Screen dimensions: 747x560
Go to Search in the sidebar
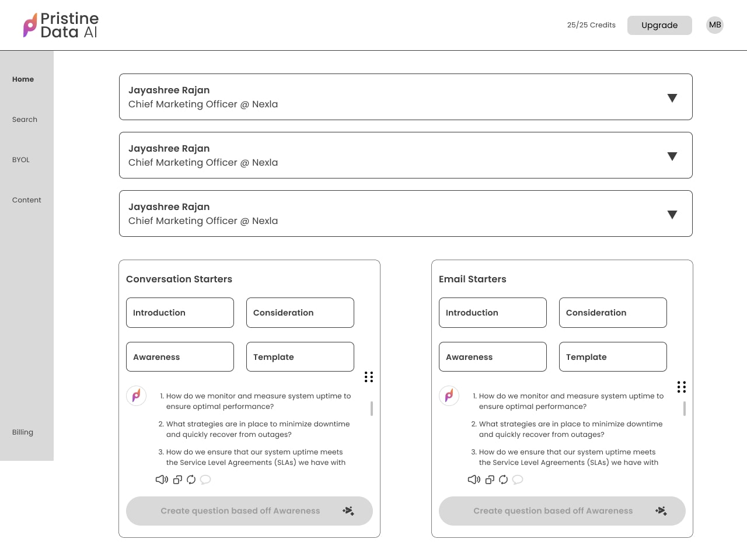point(25,120)
